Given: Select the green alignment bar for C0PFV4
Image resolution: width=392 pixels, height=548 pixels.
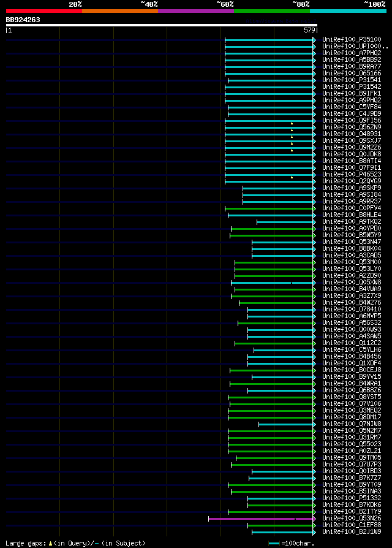Looking at the screenshot, I should (x=269, y=208).
